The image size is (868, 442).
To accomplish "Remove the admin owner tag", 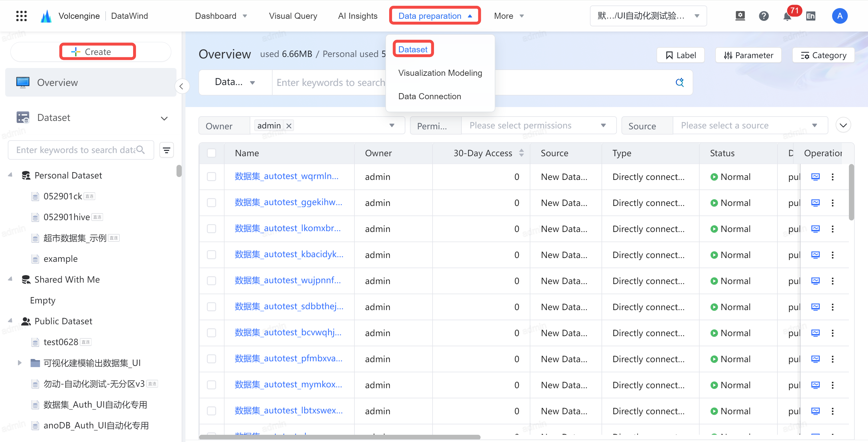I will (x=289, y=126).
